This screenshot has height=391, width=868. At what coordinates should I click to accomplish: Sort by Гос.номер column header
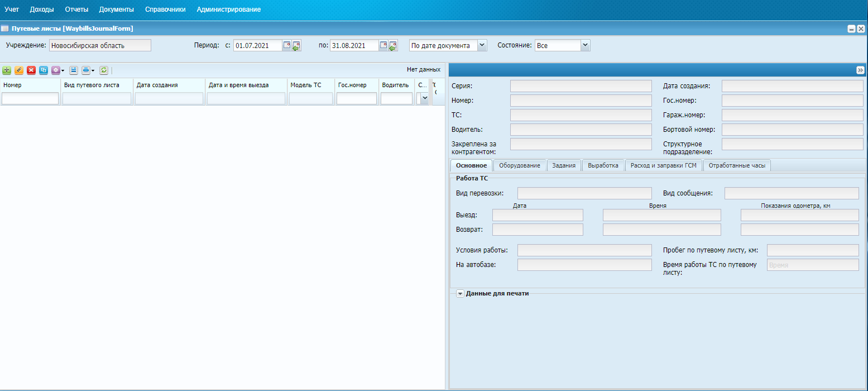point(357,85)
